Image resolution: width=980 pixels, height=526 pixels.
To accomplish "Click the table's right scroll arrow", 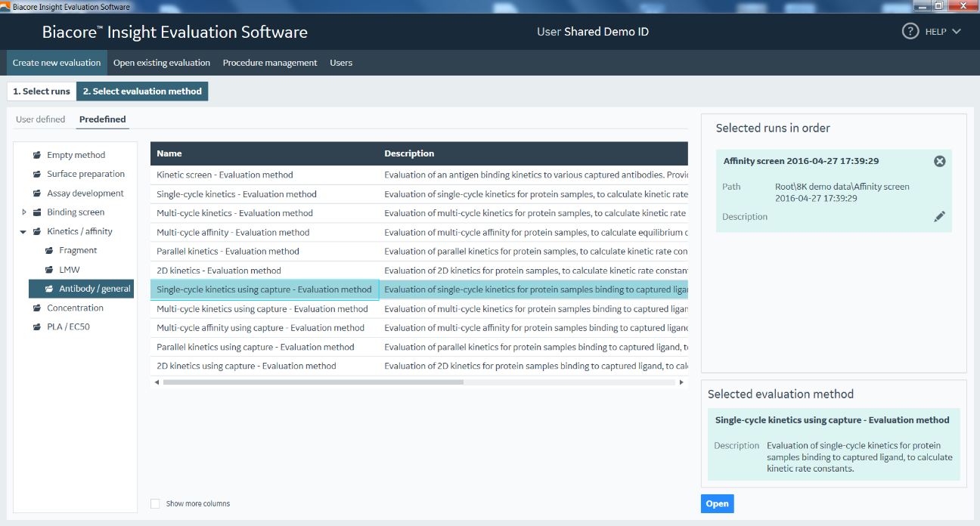I will (681, 382).
